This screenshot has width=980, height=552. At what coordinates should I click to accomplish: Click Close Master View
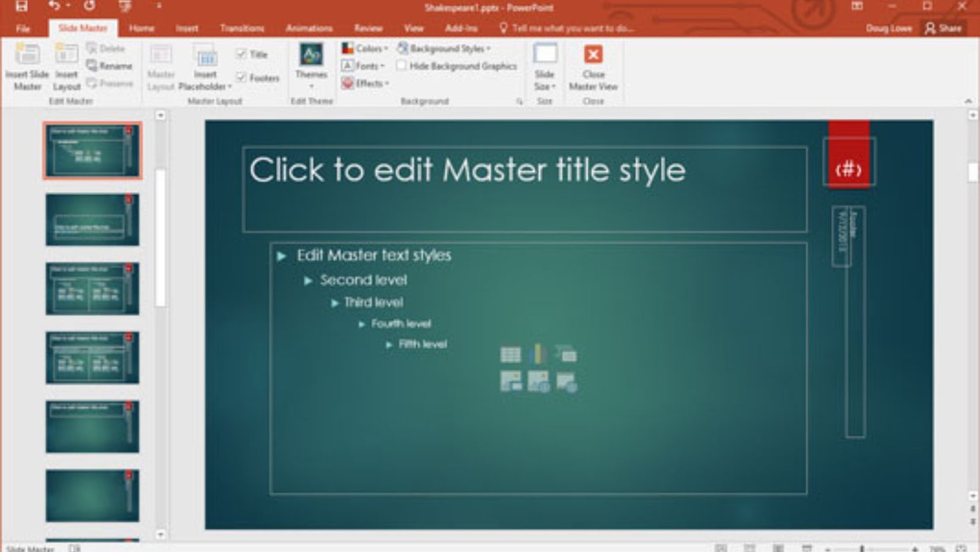click(592, 67)
